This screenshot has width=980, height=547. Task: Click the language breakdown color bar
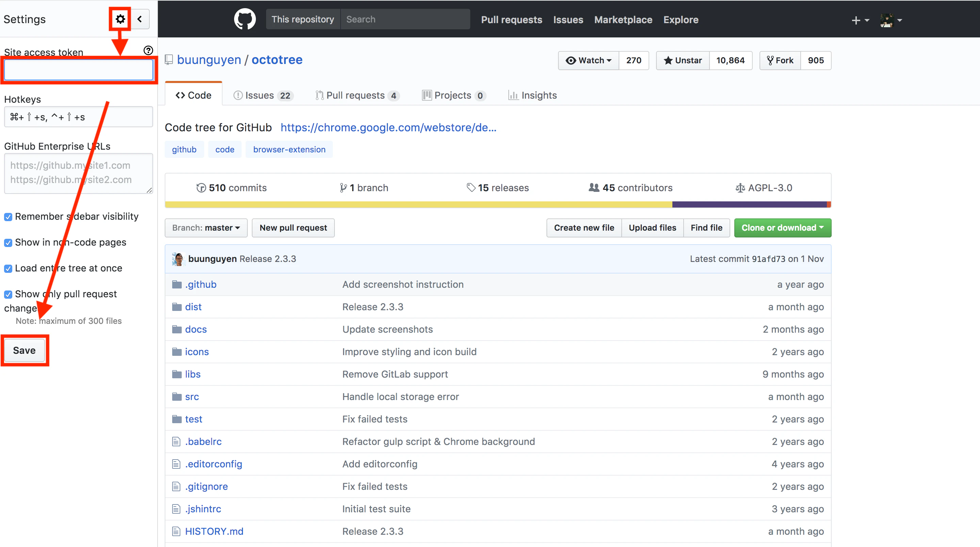pos(497,204)
